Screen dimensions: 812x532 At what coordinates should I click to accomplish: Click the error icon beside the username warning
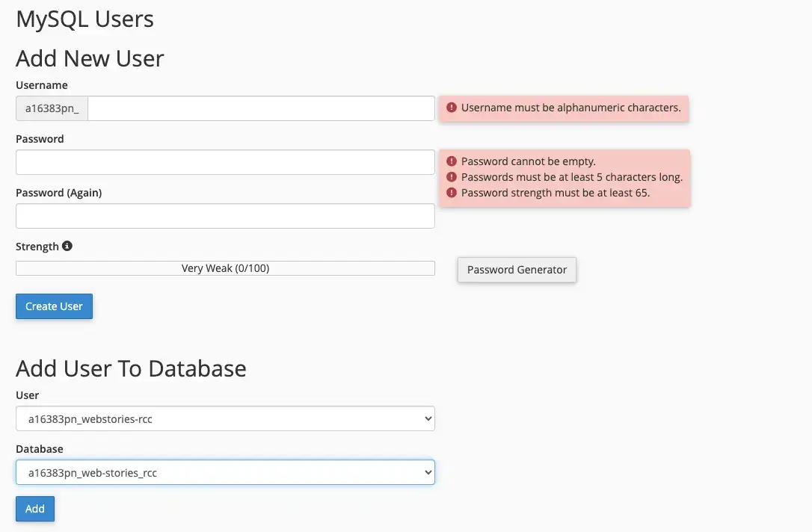coord(452,108)
